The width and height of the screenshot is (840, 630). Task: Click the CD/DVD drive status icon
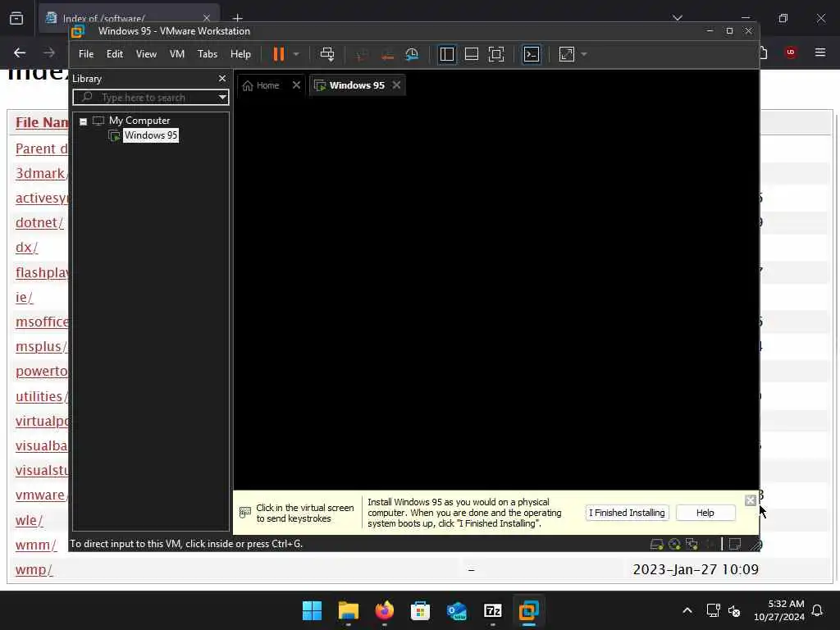[674, 545]
